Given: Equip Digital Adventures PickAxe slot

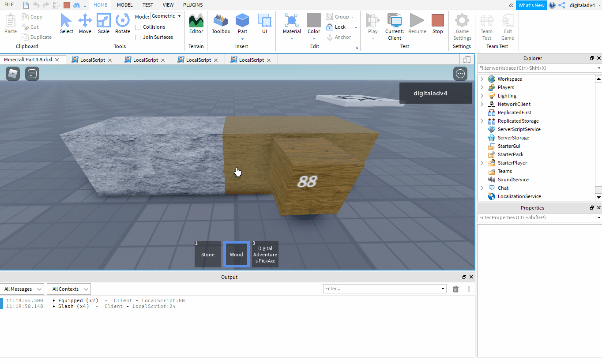Looking at the screenshot, I should pos(265,254).
